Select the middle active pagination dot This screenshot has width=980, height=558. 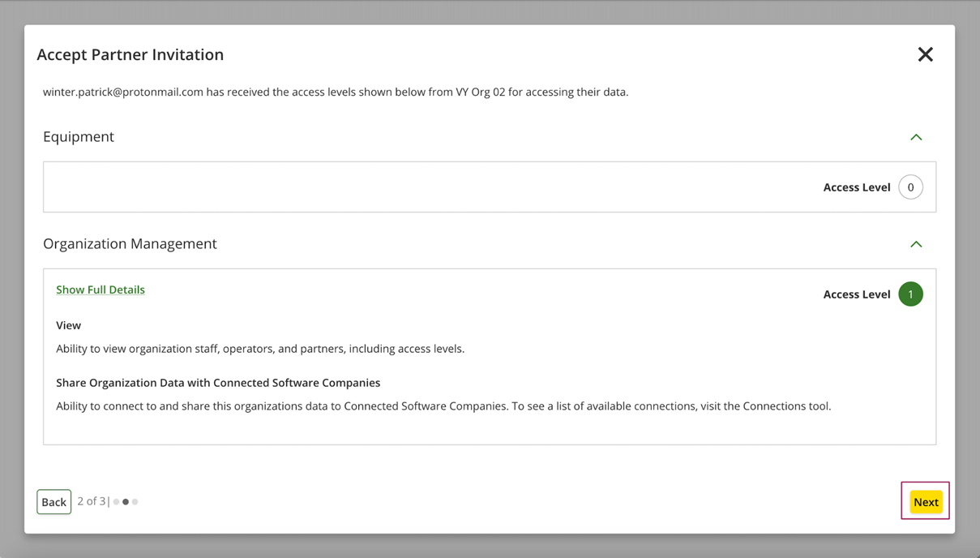tap(126, 502)
